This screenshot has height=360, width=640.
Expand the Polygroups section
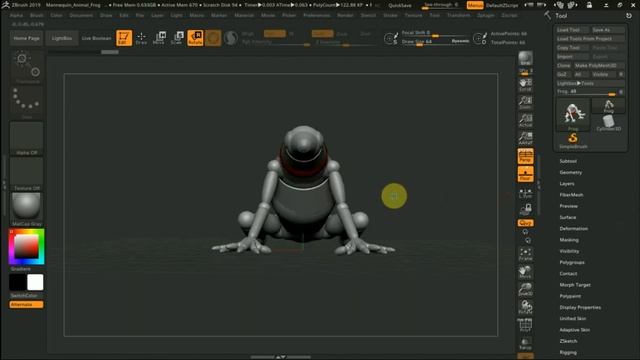pyautogui.click(x=572, y=262)
